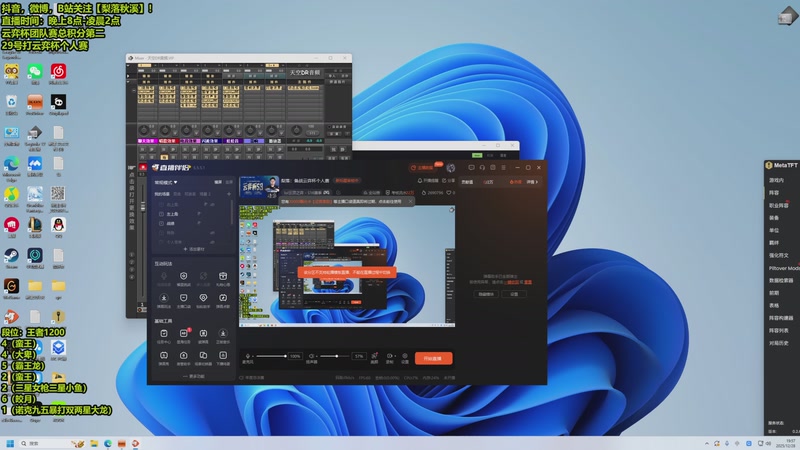This screenshot has height=450, width=800.
Task: Open the headset support icon in the title bar
Action: [482, 167]
